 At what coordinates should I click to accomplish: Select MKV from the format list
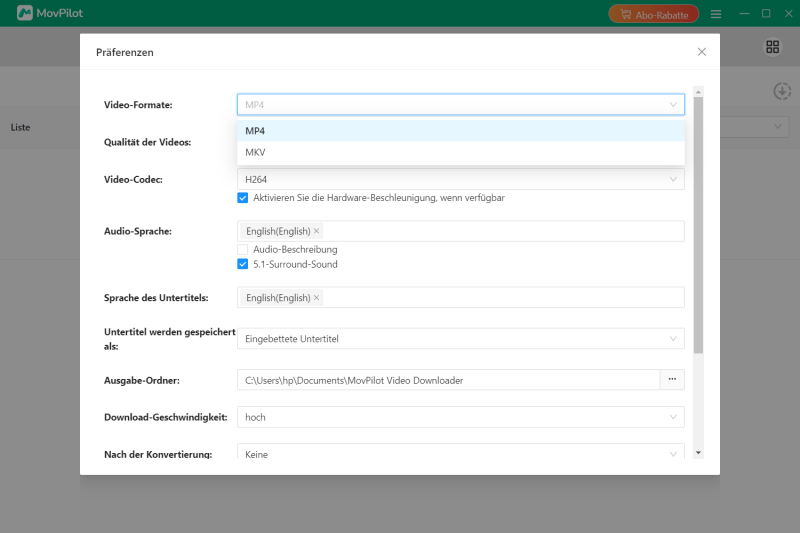[461, 152]
